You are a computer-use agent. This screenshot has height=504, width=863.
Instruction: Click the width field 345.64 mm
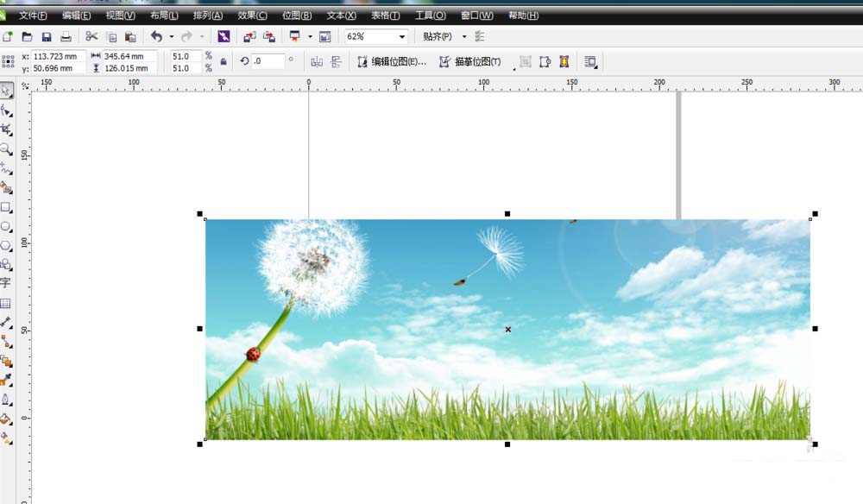[130, 56]
